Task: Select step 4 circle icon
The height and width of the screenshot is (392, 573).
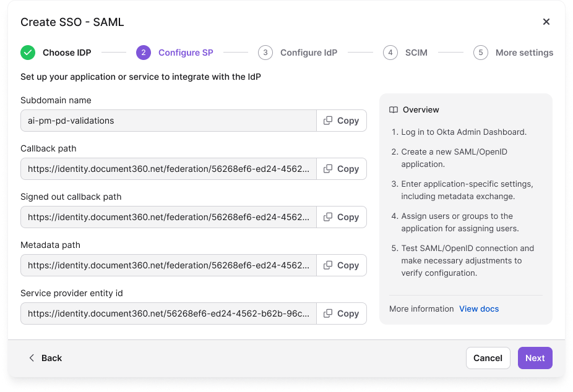Action: pyautogui.click(x=390, y=53)
